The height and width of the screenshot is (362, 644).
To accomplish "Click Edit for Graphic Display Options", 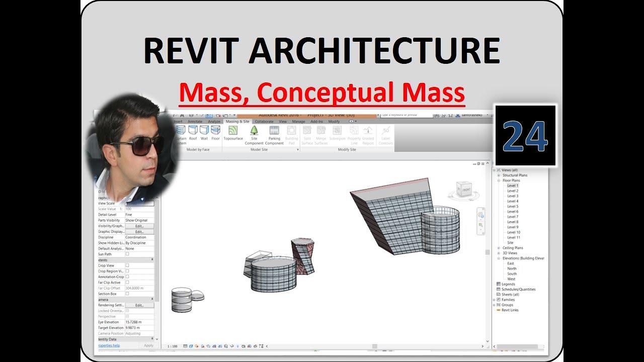I will 139,232.
